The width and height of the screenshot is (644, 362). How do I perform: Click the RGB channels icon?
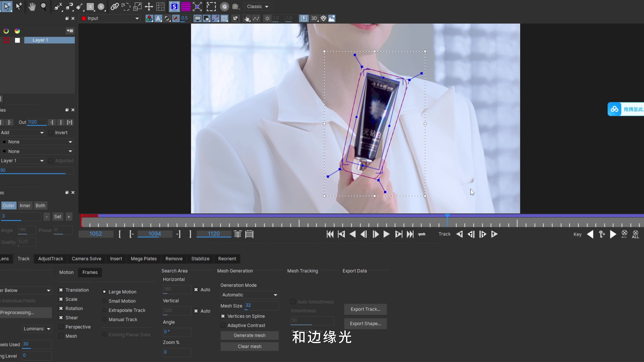click(x=149, y=18)
